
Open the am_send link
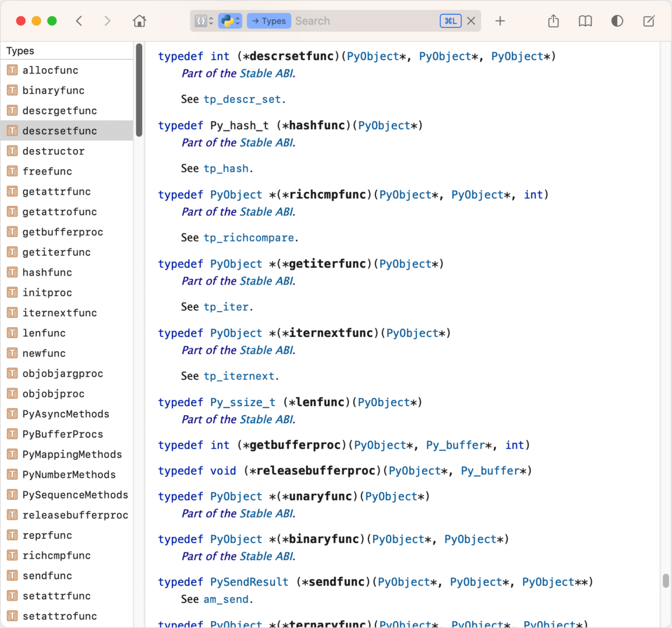click(226, 599)
